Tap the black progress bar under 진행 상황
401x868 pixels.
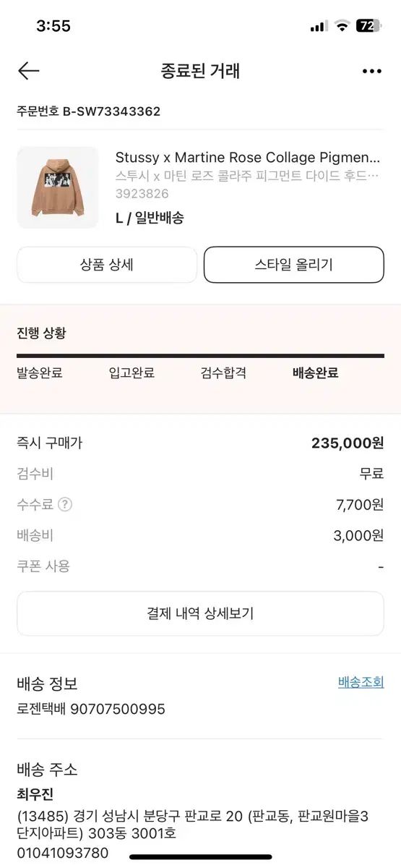[x=200, y=356]
